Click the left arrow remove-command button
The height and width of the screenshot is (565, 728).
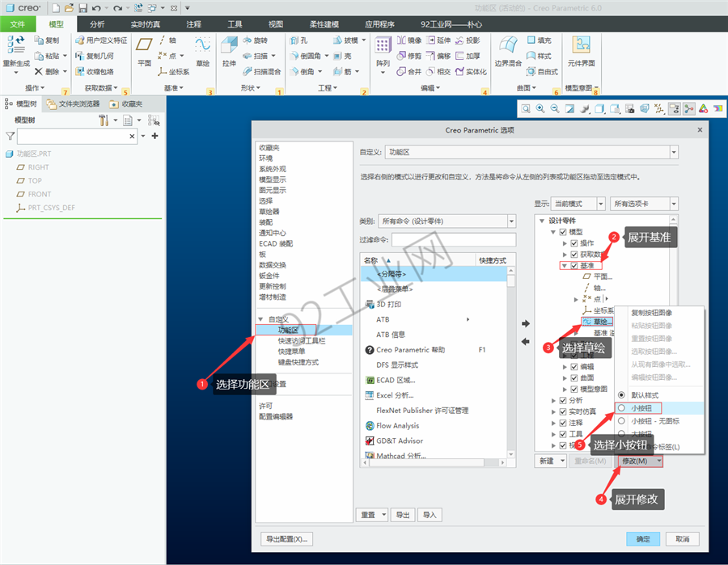(x=526, y=341)
